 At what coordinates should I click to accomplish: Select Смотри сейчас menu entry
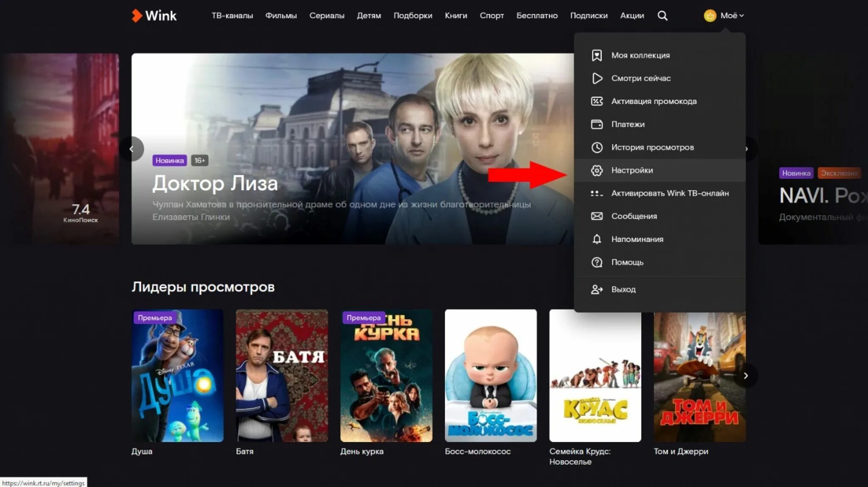point(659,78)
